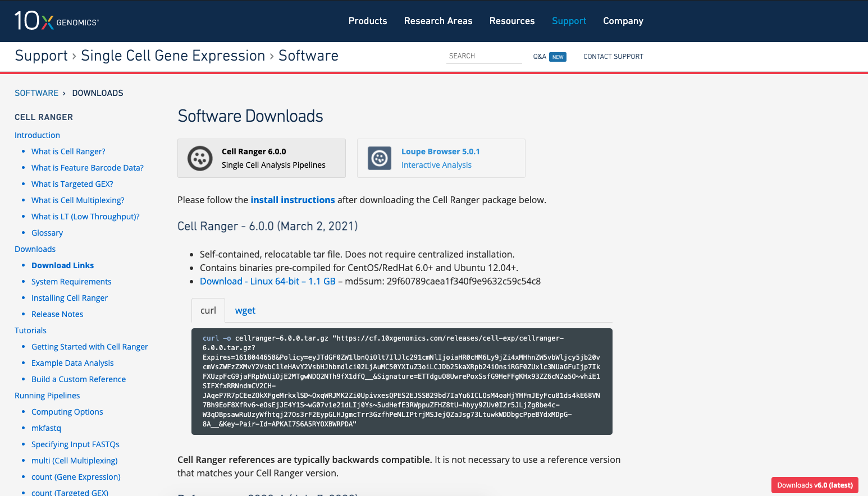Open the Research Areas menu
Screen dimensions: 868x496
438,21
